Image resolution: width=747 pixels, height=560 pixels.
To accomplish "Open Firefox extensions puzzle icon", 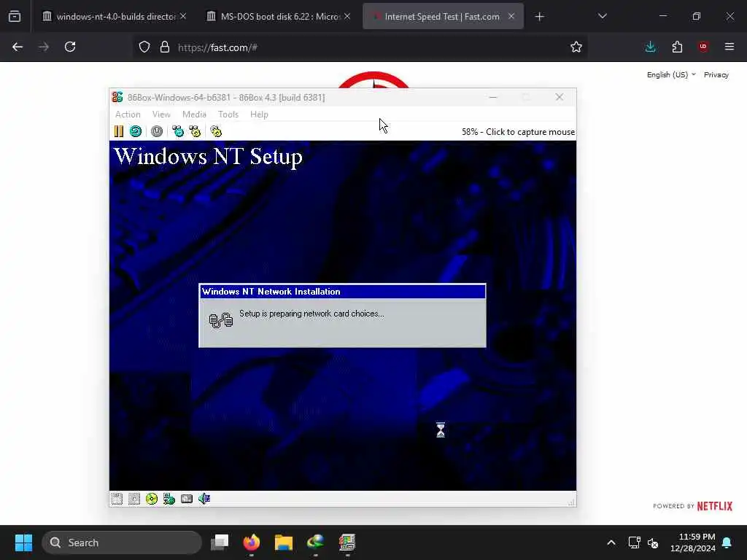I will click(677, 47).
